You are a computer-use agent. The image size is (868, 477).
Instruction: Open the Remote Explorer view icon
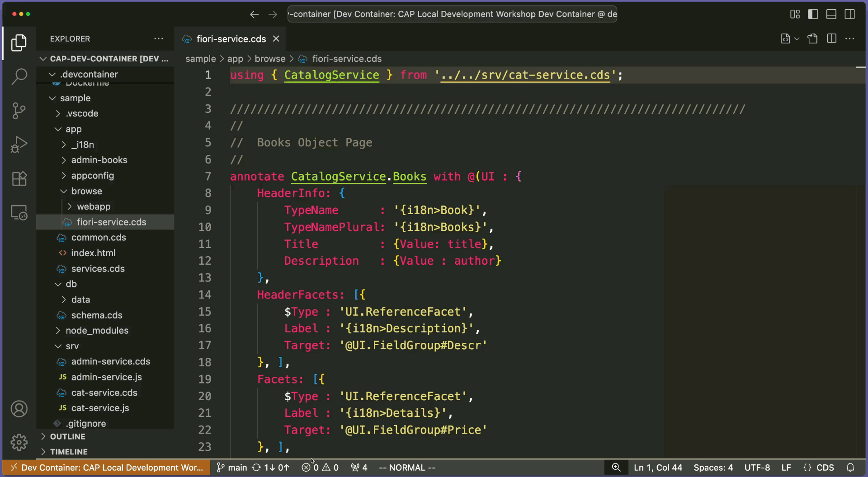pos(19,212)
